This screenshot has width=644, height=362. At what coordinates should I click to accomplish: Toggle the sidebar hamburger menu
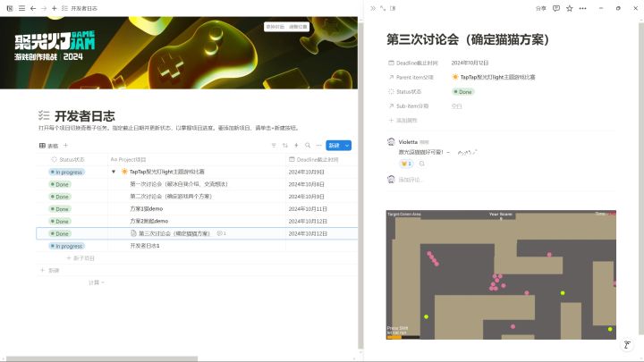coord(21,8)
